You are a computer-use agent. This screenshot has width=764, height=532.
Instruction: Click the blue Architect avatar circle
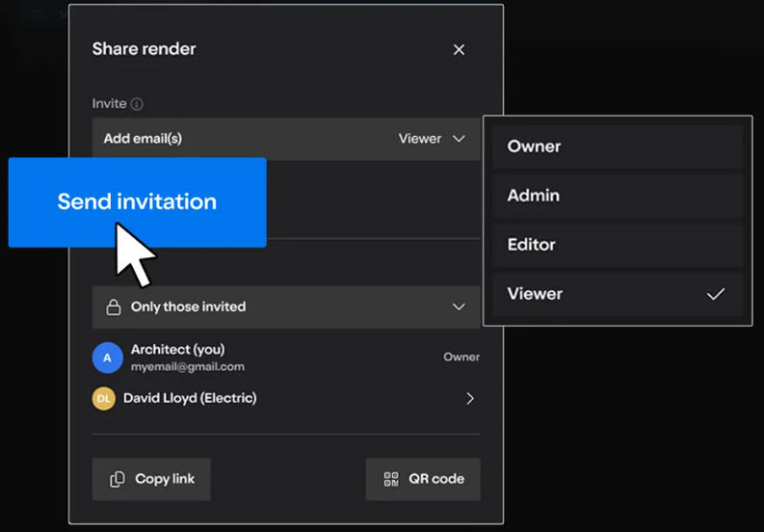[x=107, y=358]
